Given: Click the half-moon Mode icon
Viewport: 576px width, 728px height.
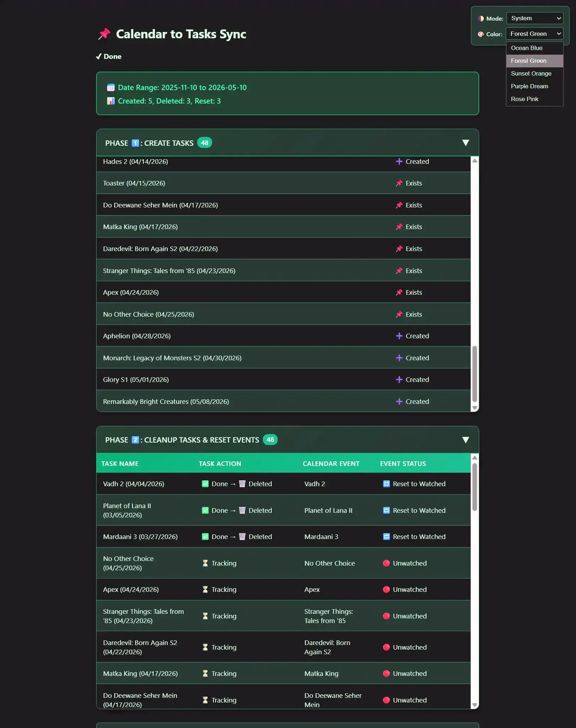Looking at the screenshot, I should point(481,18).
